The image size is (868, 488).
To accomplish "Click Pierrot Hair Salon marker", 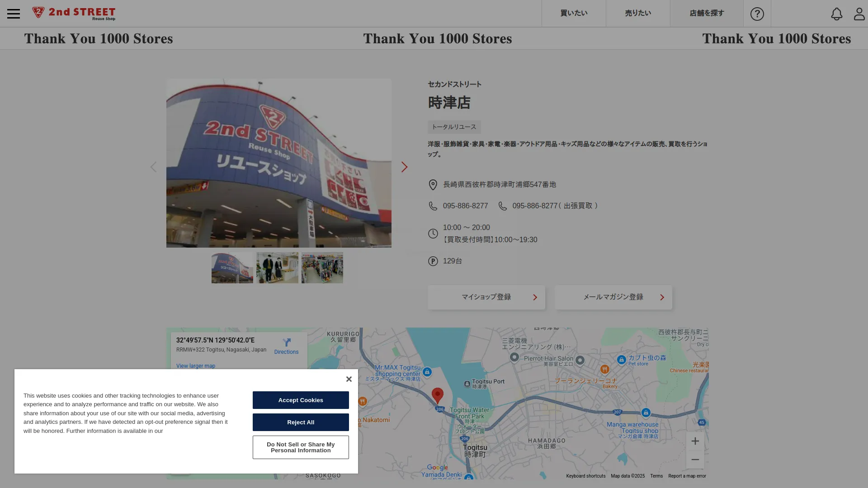I will tap(580, 360).
